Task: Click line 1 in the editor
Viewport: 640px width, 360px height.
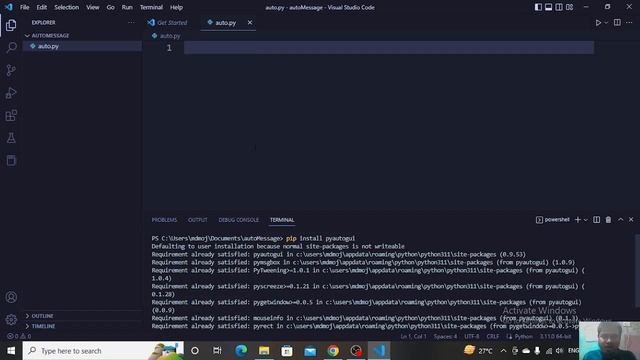Action: 389,48
